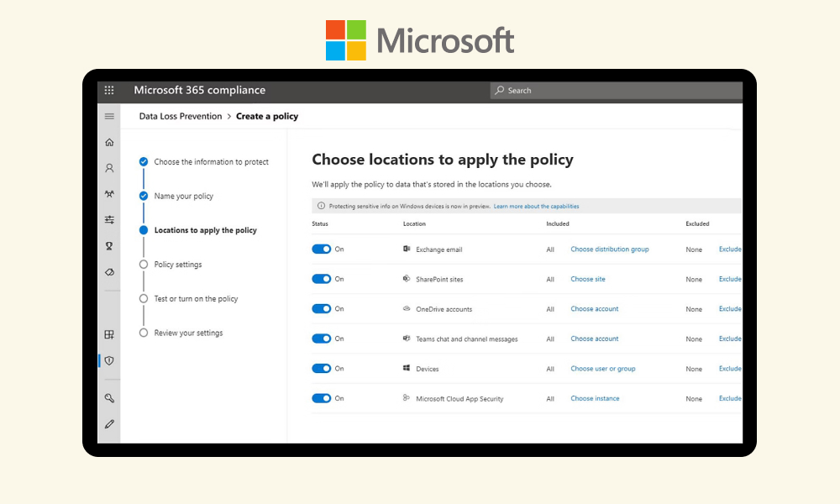The image size is (840, 504).
Task: Open the sliders settings sidebar icon
Action: coord(109,219)
